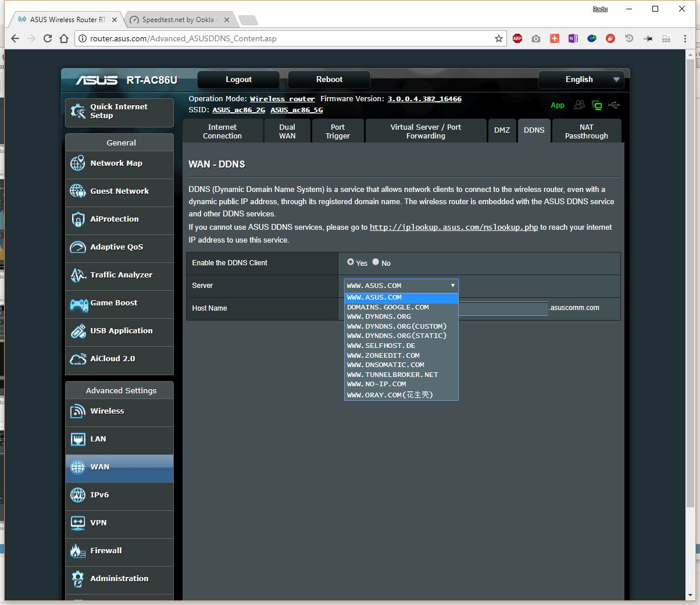Click the Firewall flame icon

coord(78,550)
